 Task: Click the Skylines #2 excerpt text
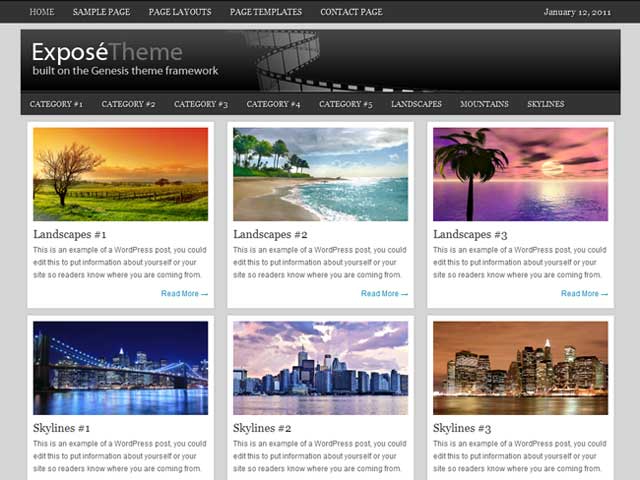320,456
